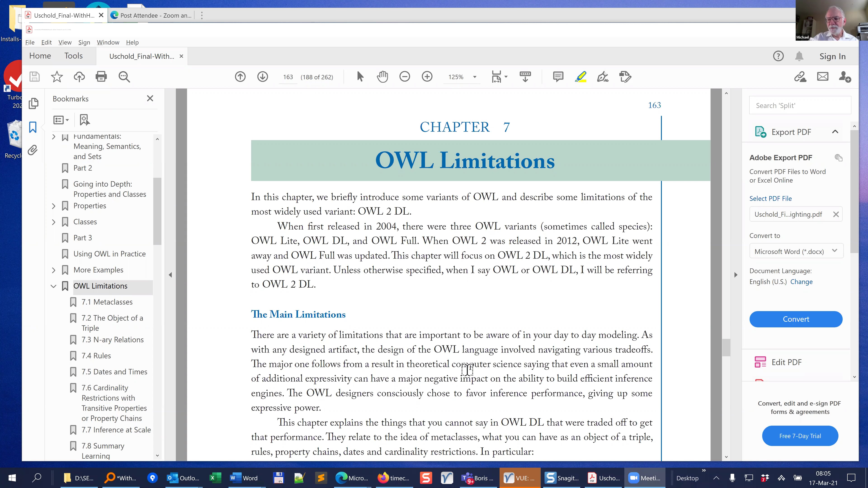
Task: Start the Free 7-Day Trial
Action: pos(800,435)
